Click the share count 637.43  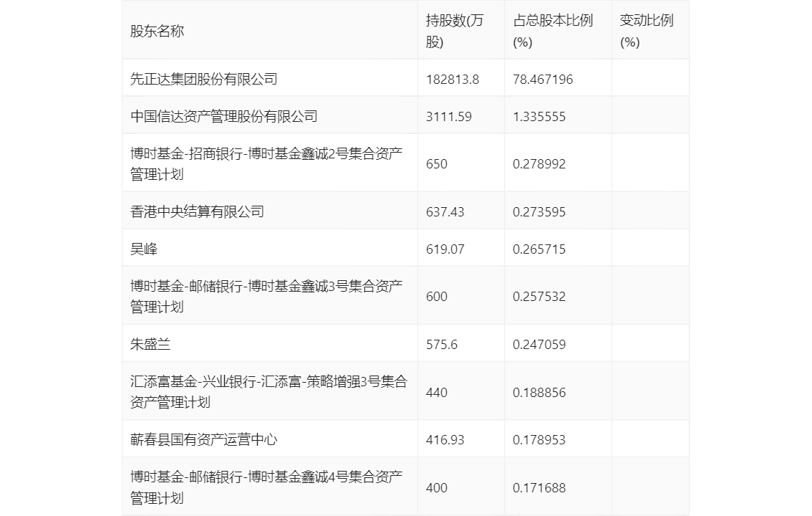pyautogui.click(x=445, y=212)
